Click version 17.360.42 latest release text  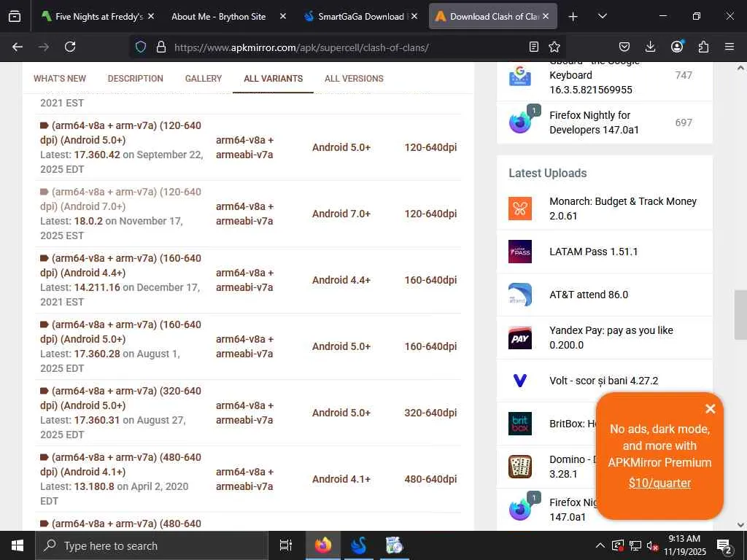pos(97,155)
